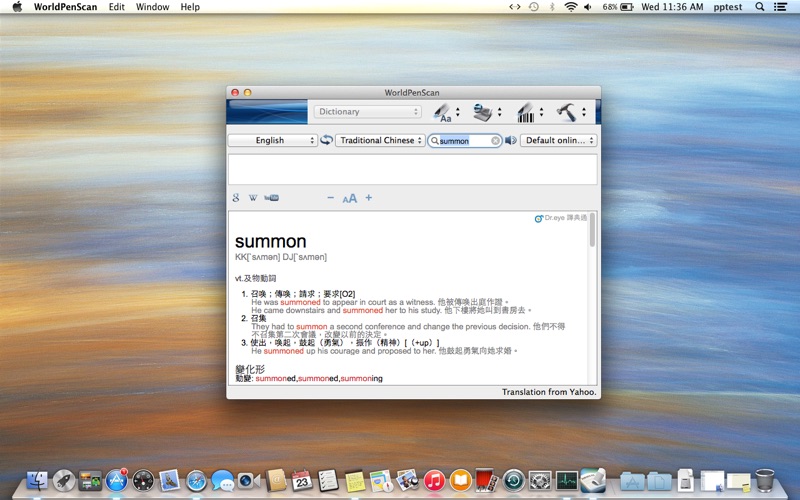This screenshot has height=500, width=800.
Task: Open the Trash in the dock
Action: 765,481
